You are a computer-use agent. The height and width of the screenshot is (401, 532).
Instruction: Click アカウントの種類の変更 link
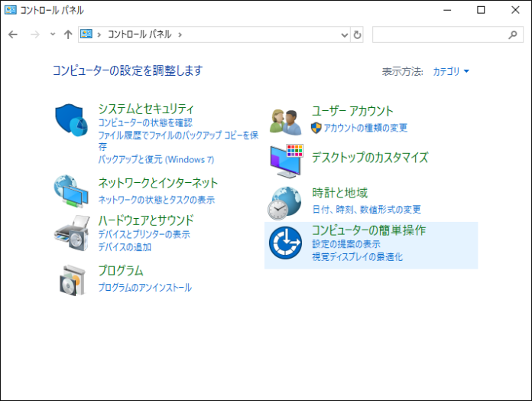(x=365, y=127)
